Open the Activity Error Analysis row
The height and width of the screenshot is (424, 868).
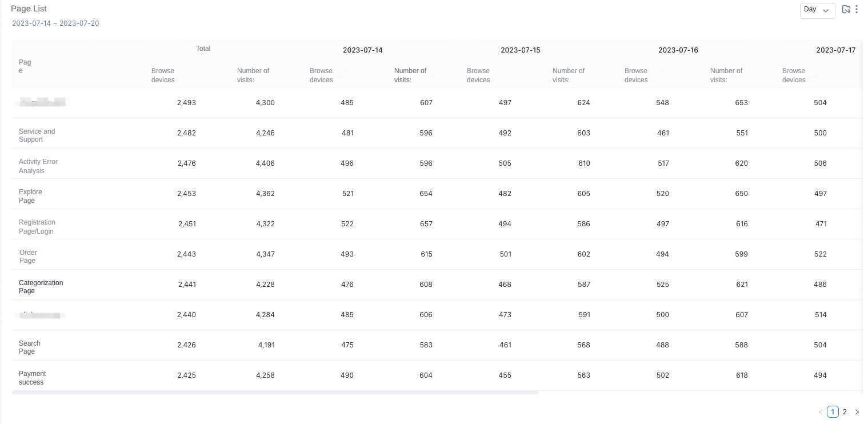[437, 163]
